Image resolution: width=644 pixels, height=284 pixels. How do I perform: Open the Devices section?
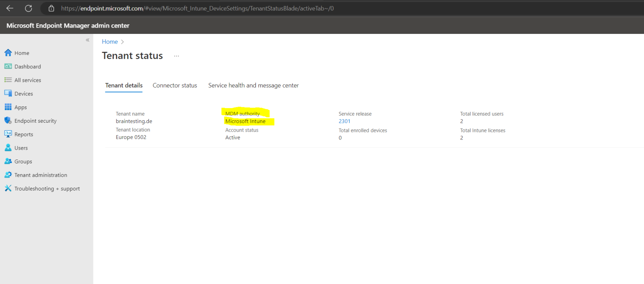(24, 93)
